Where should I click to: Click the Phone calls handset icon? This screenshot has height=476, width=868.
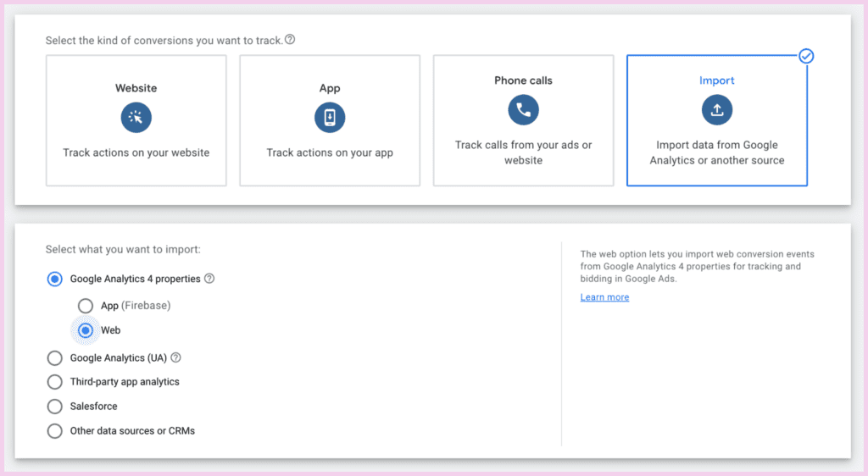click(523, 109)
